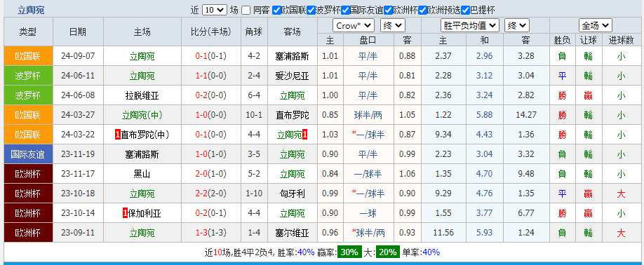Uncheck the 欧洲杯 filter checkbox

[388, 11]
